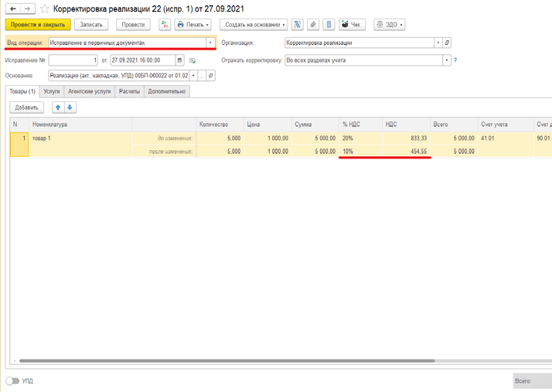The image size is (552, 392).
Task: Click the paperclip attachments icon
Action: tap(313, 25)
